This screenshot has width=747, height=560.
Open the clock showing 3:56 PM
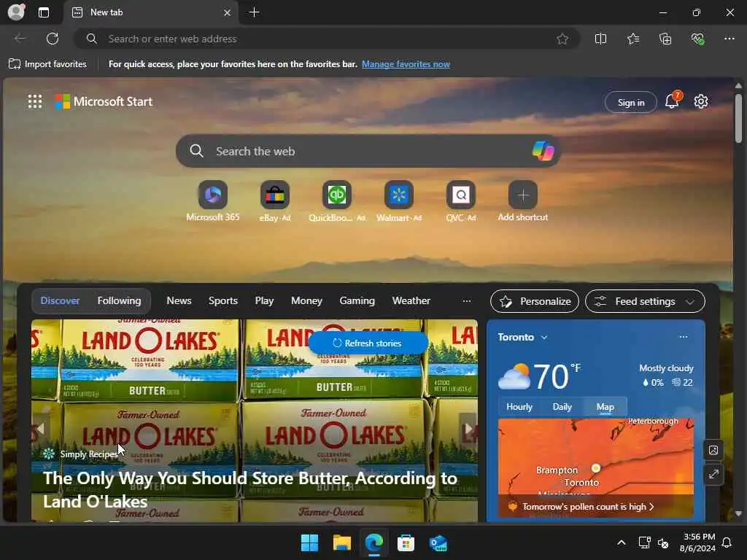coord(697,542)
